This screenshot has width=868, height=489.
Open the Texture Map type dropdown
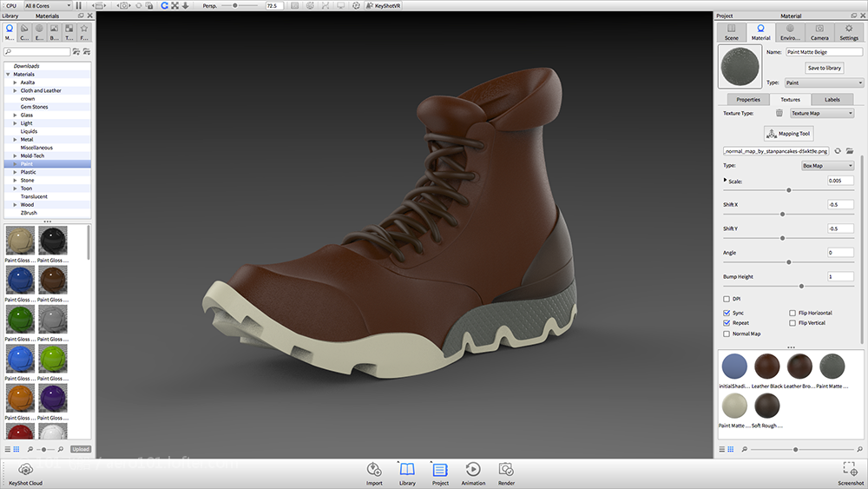tap(821, 113)
